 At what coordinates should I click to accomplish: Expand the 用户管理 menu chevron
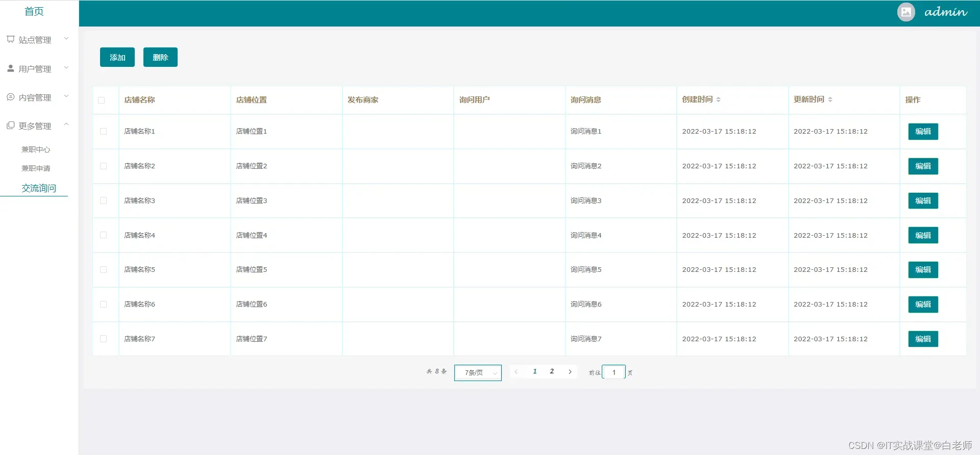(x=66, y=67)
